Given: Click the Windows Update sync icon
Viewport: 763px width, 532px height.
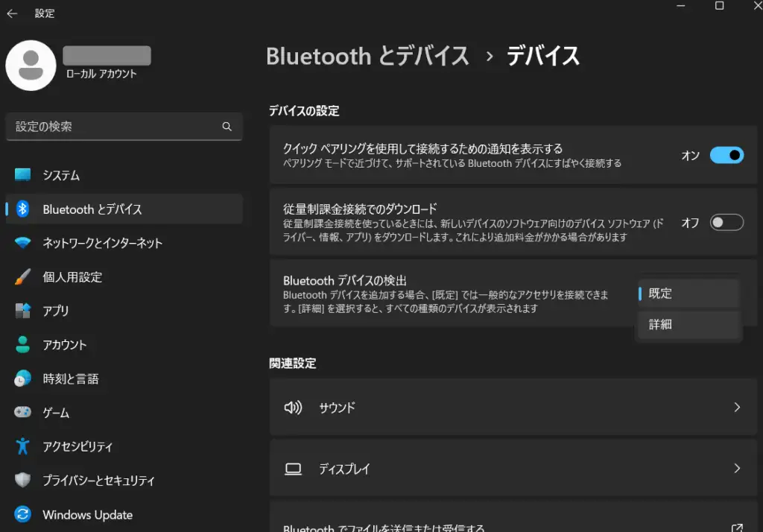Looking at the screenshot, I should pos(23,515).
